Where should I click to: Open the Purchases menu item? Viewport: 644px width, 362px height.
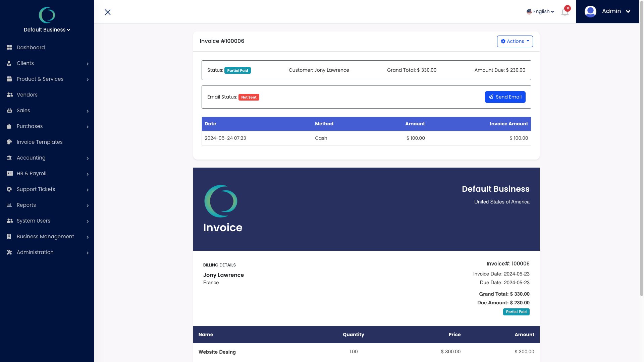[30, 126]
